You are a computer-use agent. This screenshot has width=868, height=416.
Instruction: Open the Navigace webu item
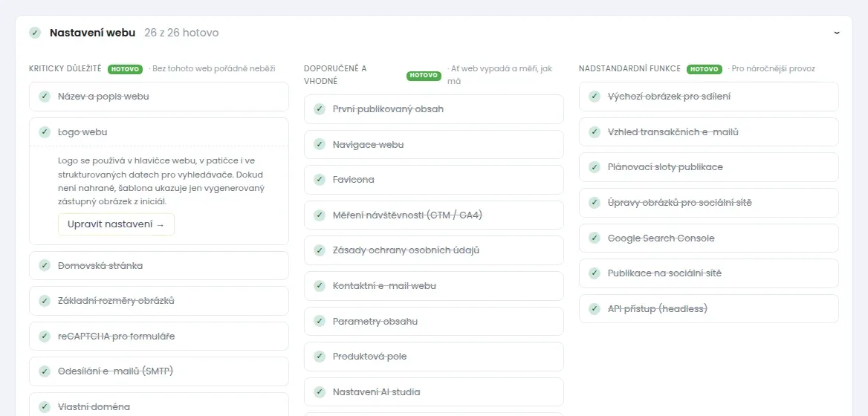coord(434,144)
